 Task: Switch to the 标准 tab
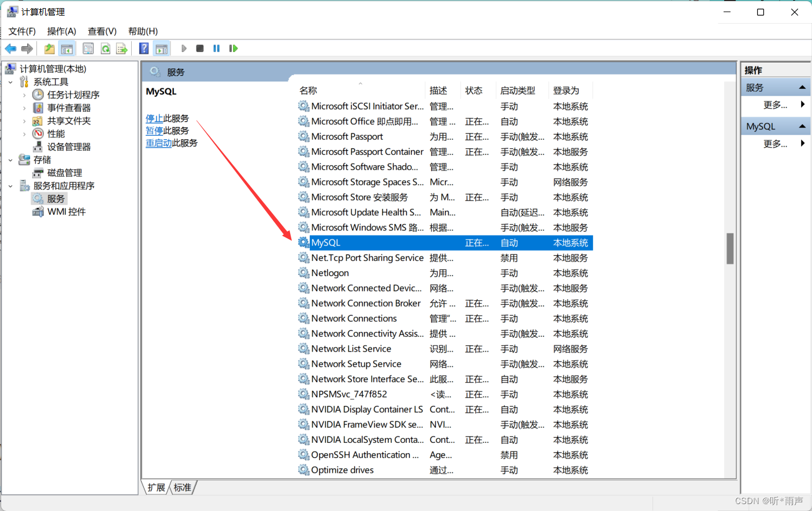[183, 487]
